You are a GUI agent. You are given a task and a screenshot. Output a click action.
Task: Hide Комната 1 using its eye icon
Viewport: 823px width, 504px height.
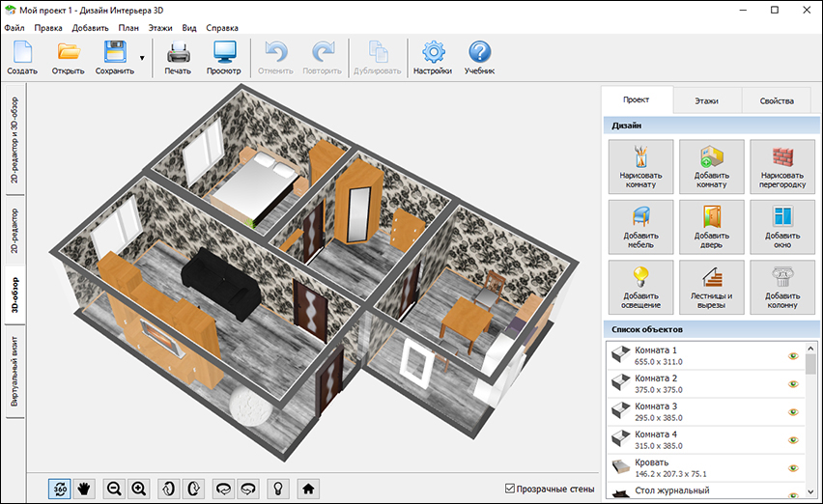[793, 356]
